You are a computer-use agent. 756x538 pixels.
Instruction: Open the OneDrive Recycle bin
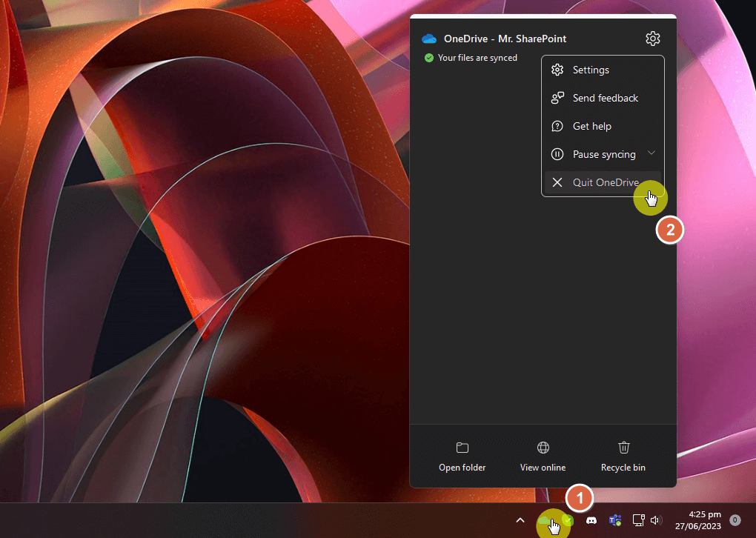click(x=623, y=456)
